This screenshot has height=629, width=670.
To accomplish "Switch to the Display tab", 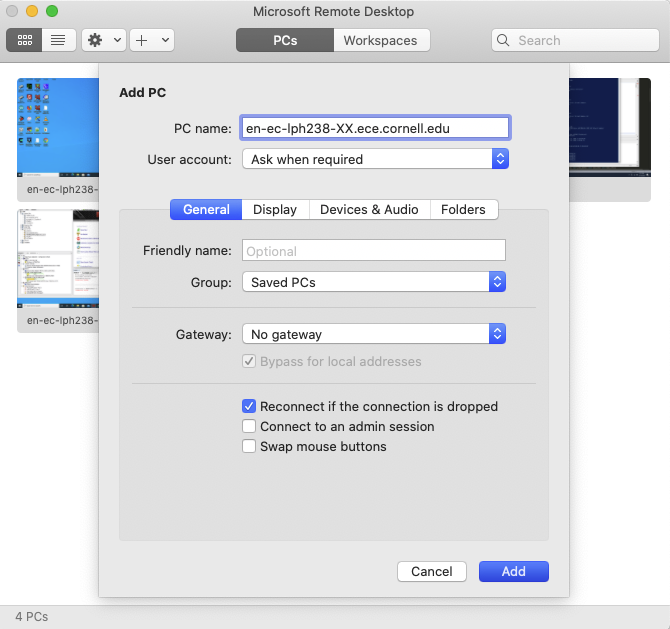I will (x=275, y=209).
